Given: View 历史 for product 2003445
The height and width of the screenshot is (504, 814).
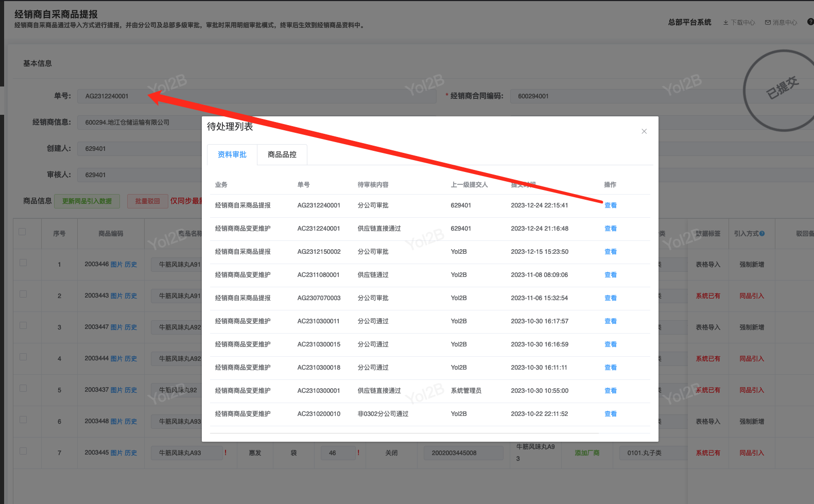Looking at the screenshot, I should coord(131,453).
